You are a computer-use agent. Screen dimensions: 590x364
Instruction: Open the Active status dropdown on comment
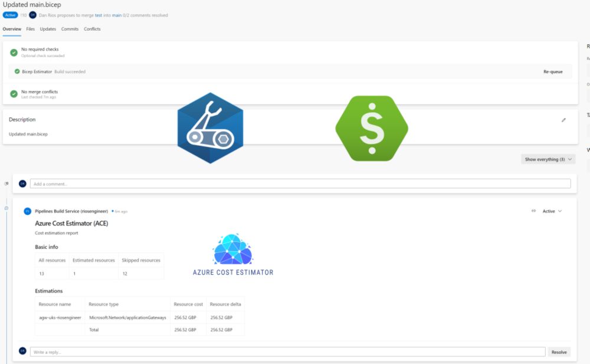(x=552, y=211)
